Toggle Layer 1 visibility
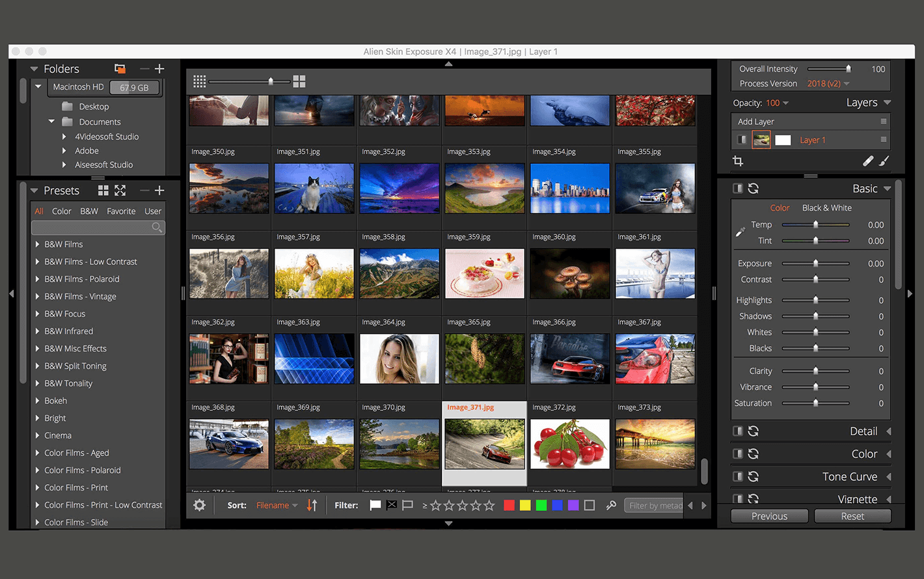The image size is (924, 579). coord(742,140)
